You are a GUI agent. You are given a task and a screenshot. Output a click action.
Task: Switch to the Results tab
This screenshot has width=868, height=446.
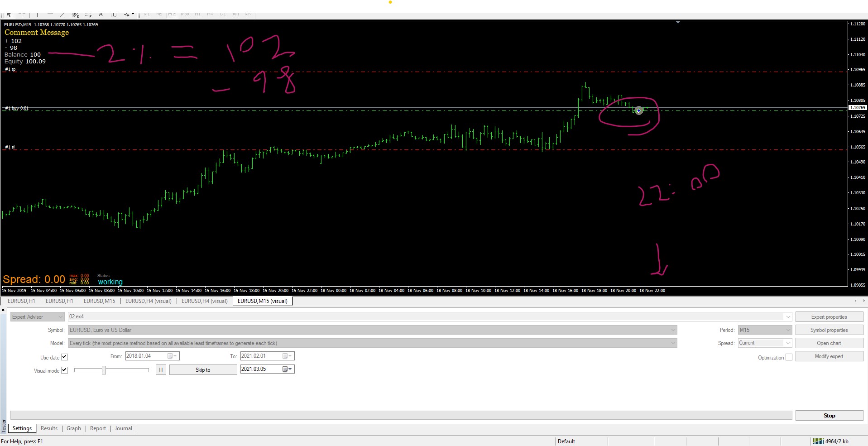coord(49,428)
